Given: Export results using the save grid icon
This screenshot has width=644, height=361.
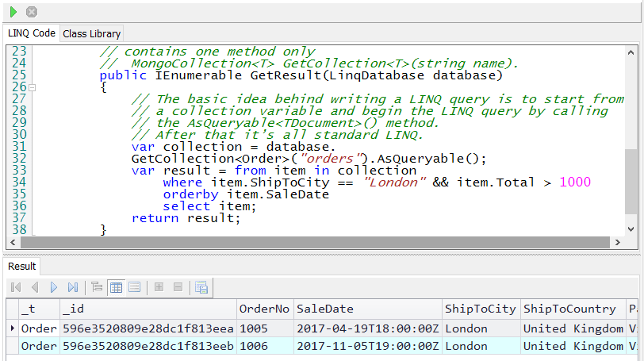Looking at the screenshot, I should click(201, 287).
